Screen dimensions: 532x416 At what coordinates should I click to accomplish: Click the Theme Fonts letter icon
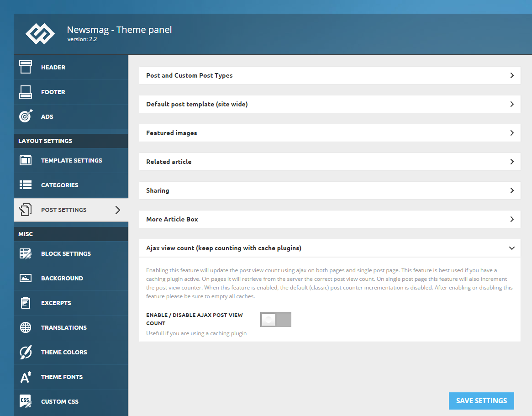click(x=26, y=377)
